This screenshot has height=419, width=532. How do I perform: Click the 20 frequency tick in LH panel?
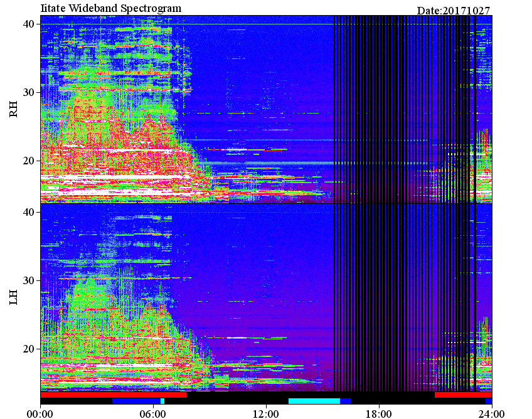(28, 349)
